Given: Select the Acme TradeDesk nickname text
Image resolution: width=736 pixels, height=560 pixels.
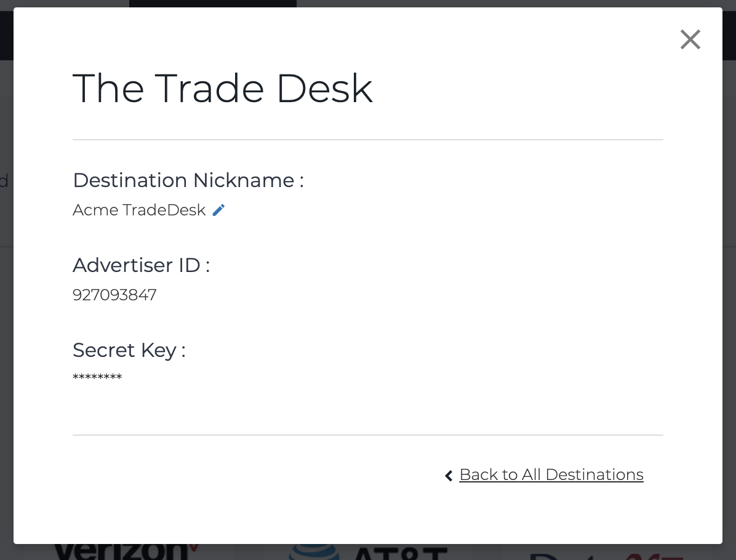Looking at the screenshot, I should (139, 210).
